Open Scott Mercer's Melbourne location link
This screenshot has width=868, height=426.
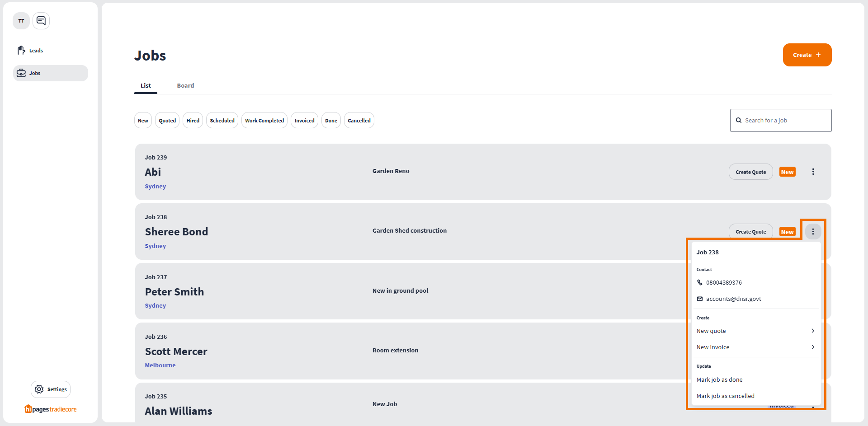tap(160, 365)
